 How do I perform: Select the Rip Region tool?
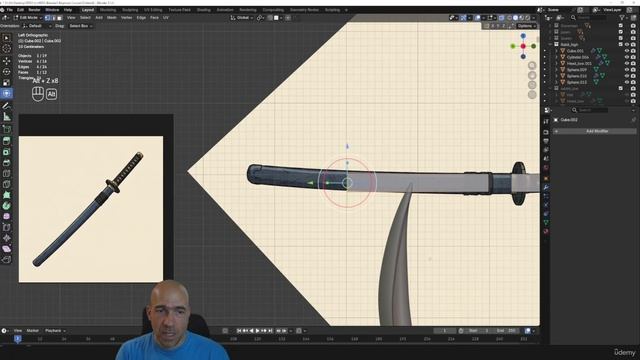click(7, 260)
